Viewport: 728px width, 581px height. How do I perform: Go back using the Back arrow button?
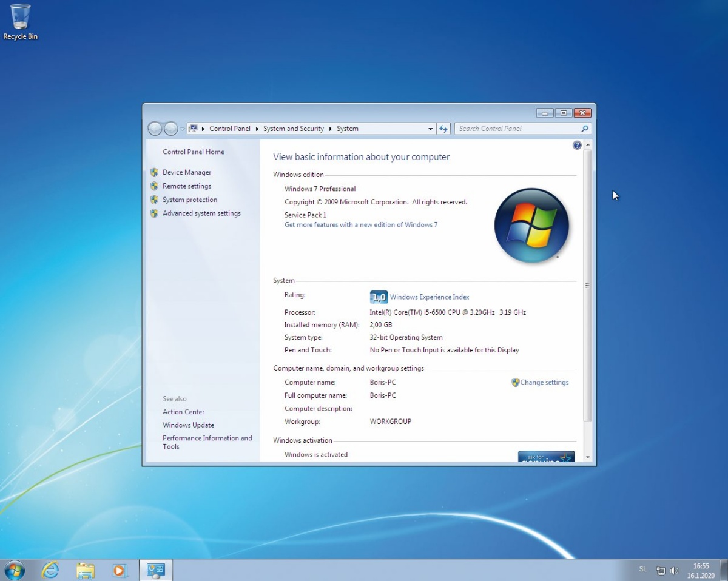(155, 129)
